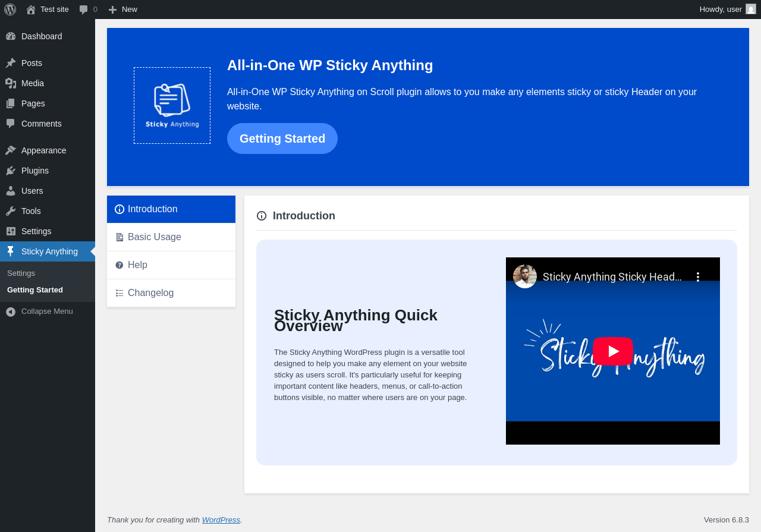The image size is (761, 532).
Task: Click the user avatar icon
Action: 751,9
